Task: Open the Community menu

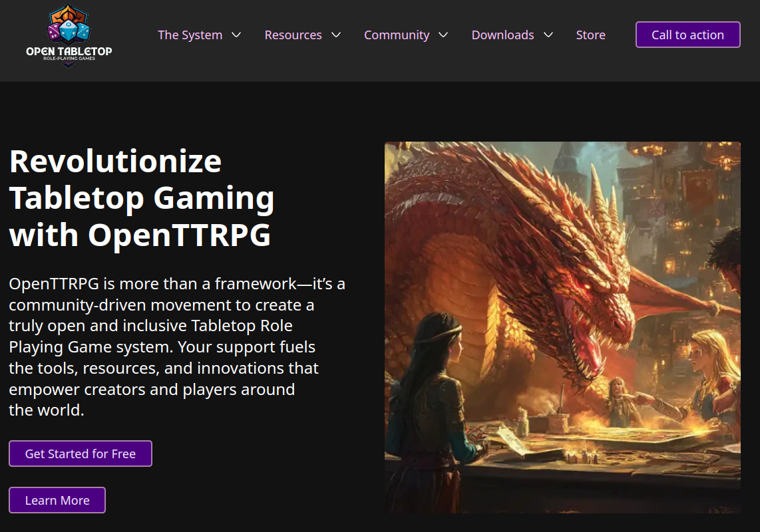Action: [397, 35]
